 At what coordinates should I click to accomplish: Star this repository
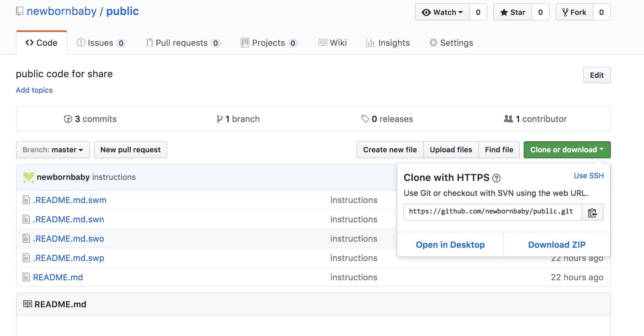(x=513, y=12)
